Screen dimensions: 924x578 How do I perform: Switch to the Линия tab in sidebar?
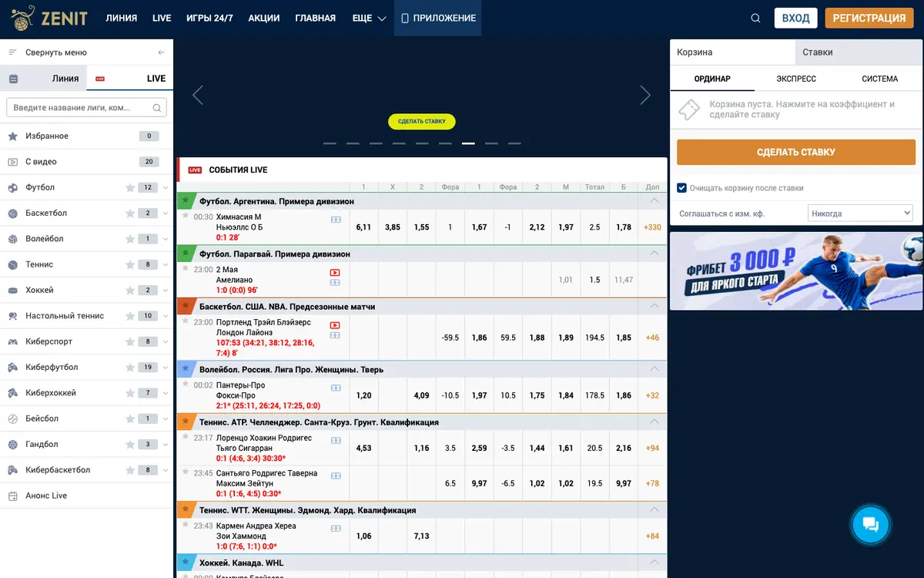point(43,79)
